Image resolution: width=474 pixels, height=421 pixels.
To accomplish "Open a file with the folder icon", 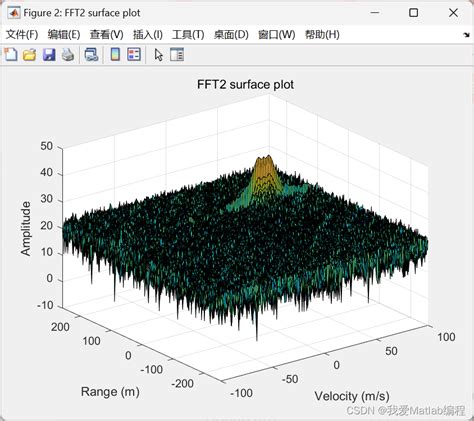I will [30, 55].
